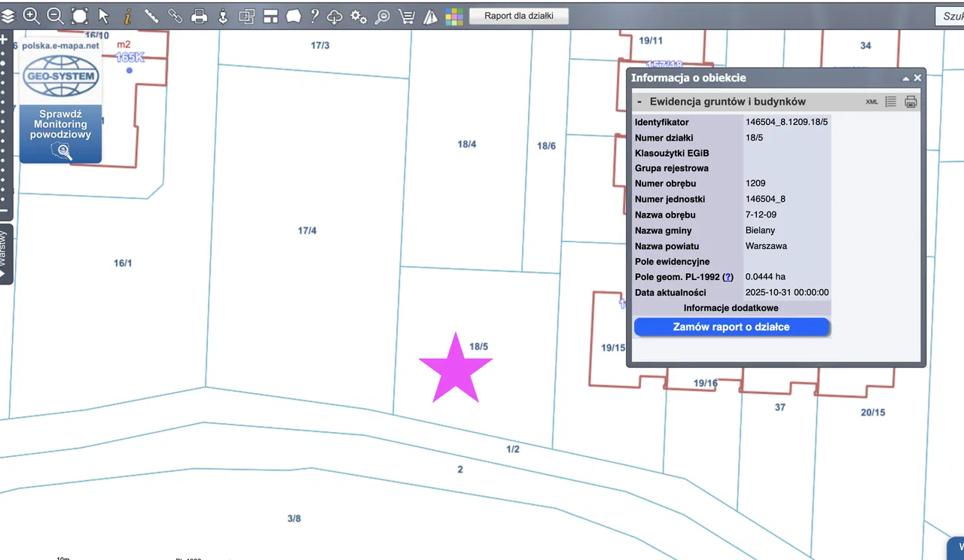Open the map layers stack icon
964x560 pixels.
click(8, 16)
